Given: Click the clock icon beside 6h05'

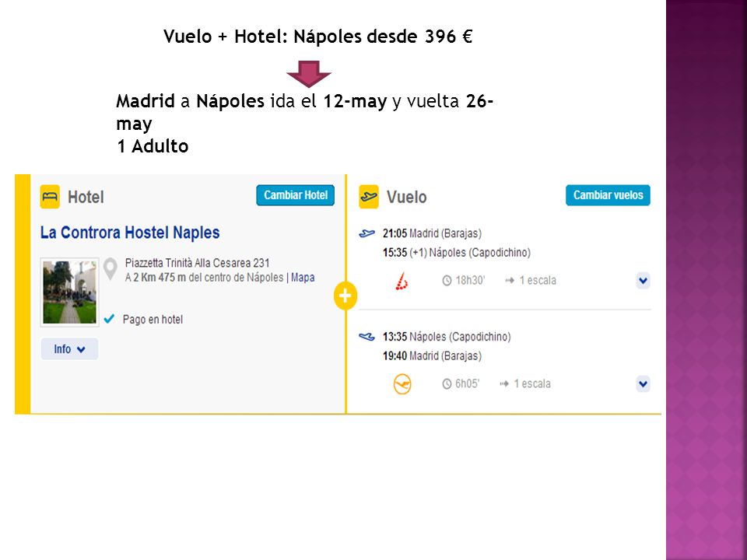Looking at the screenshot, I should coord(447,383).
